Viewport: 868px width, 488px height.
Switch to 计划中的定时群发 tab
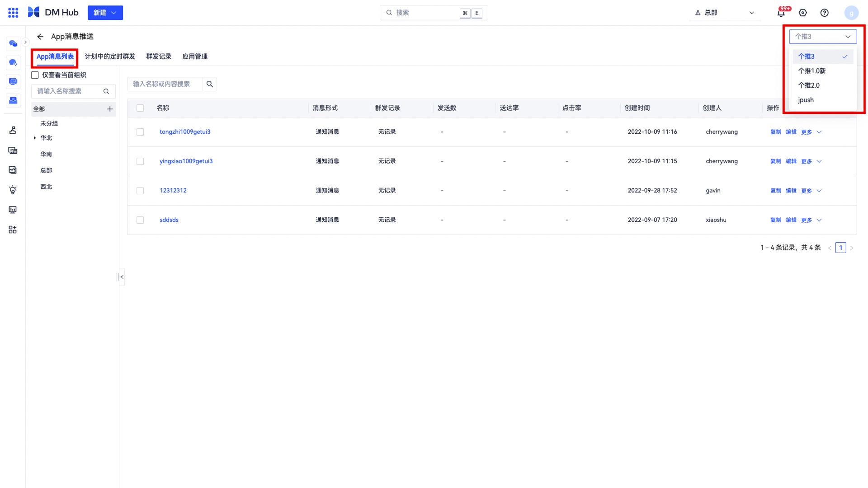[110, 56]
